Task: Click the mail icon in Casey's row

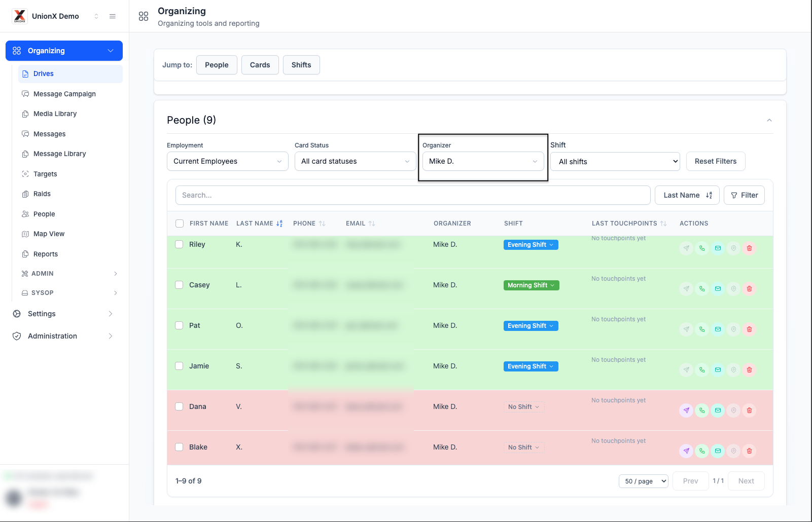Action: click(718, 289)
